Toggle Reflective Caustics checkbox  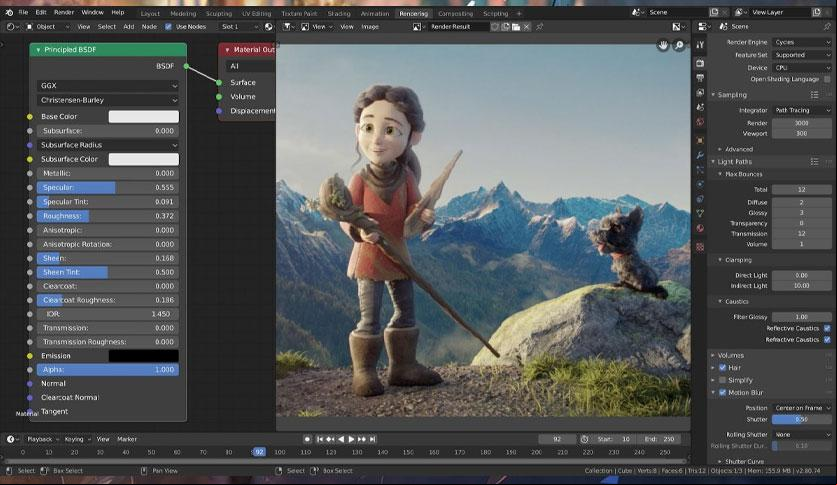click(x=827, y=328)
